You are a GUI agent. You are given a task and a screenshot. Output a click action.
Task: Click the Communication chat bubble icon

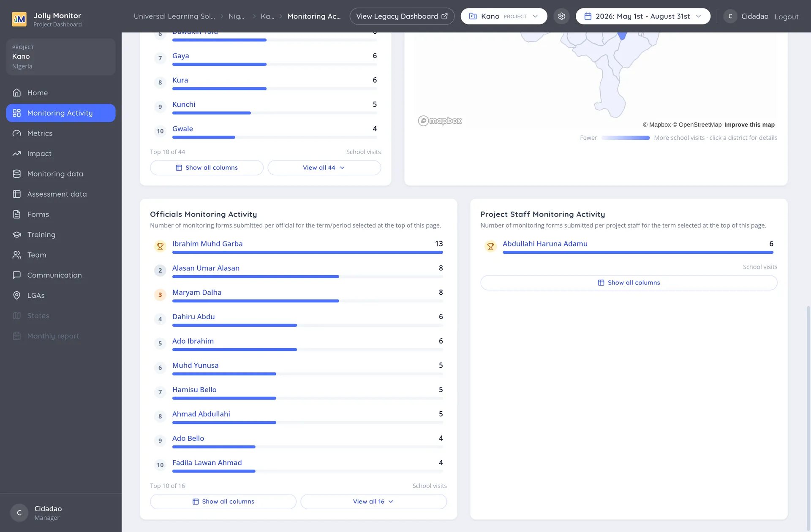click(17, 275)
